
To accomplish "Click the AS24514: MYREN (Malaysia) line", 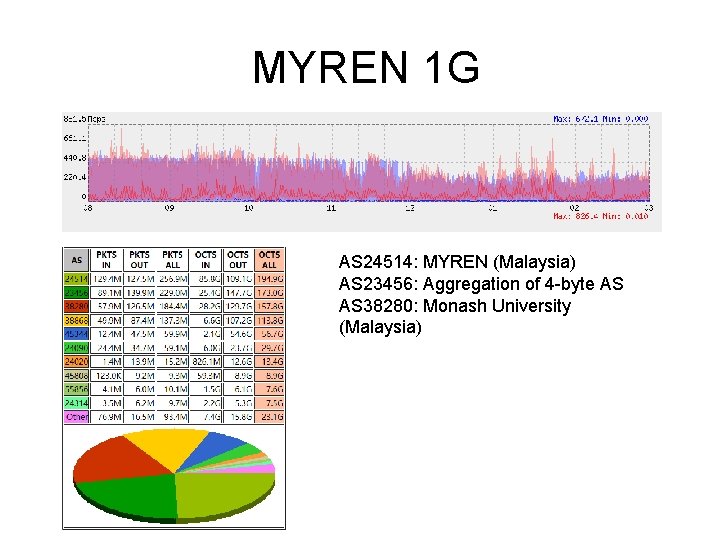I will 457,262.
